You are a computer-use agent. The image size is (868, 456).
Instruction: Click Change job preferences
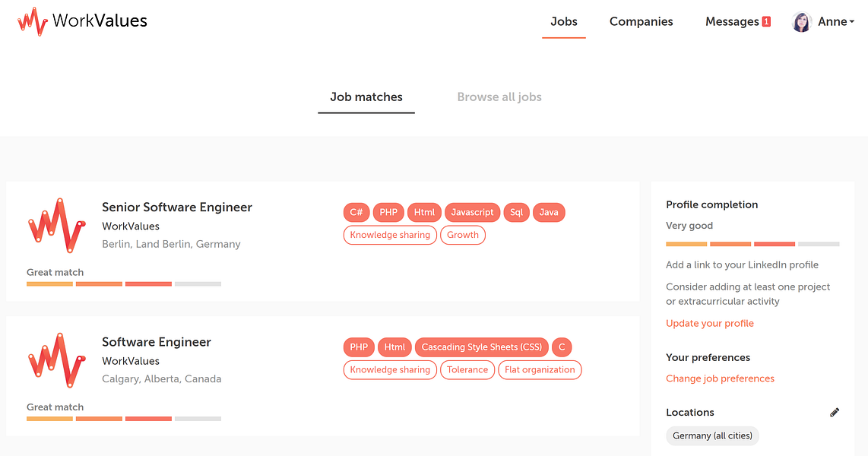[720, 378]
